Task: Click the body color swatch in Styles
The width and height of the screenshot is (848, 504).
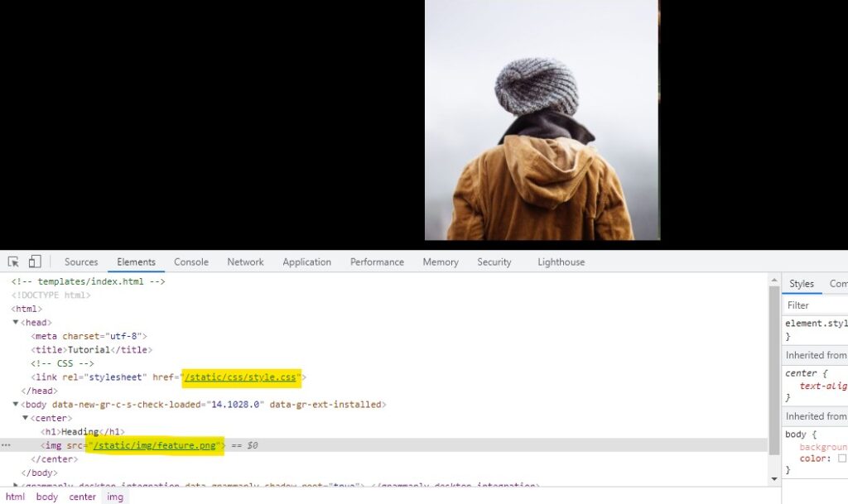Action: 842,458
